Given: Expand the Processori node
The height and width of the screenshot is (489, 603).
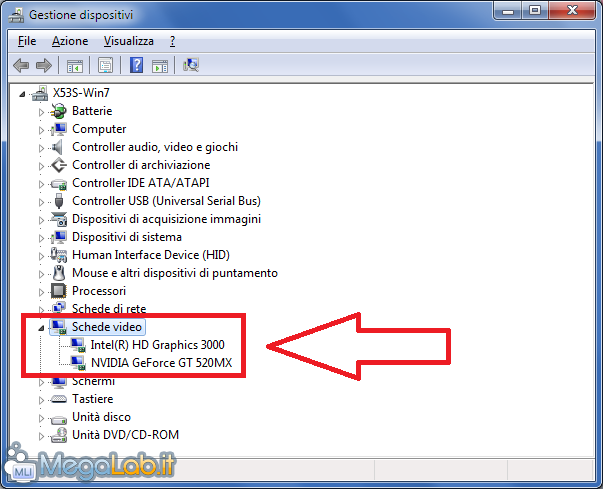Looking at the screenshot, I should (41, 292).
